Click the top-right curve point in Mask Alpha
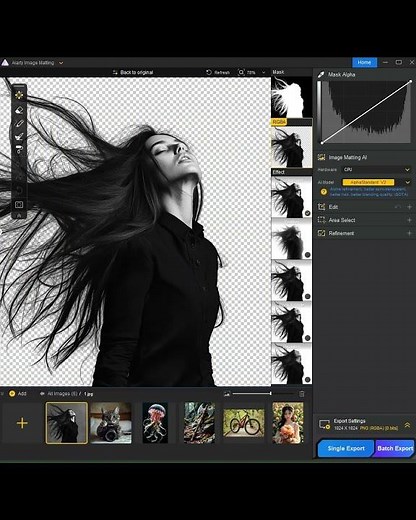 [410, 81]
